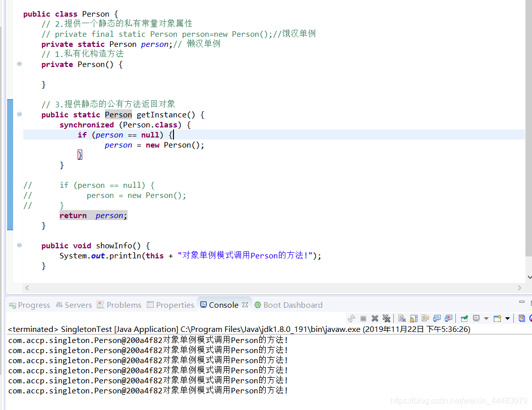Clear the Console output
The image size is (532, 410).
(x=402, y=318)
